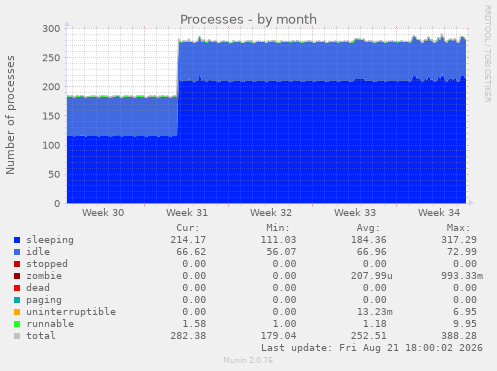
Task: Click sleeping current value 214.17
Action: click(188, 240)
